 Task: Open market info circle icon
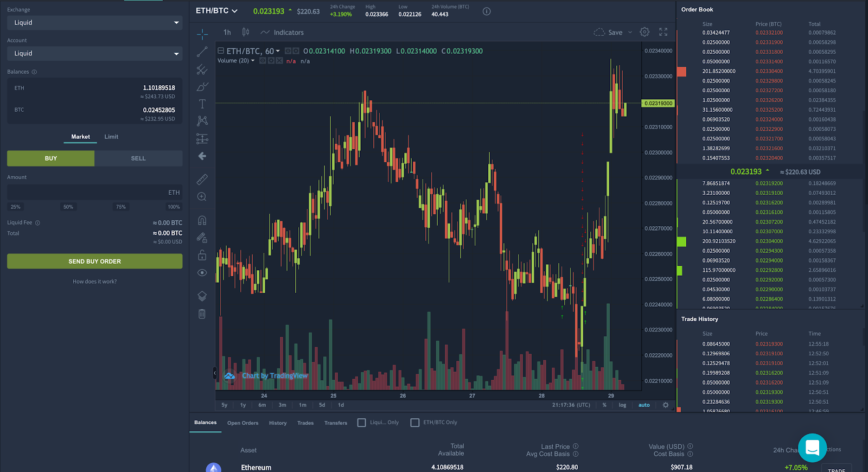coord(487,11)
